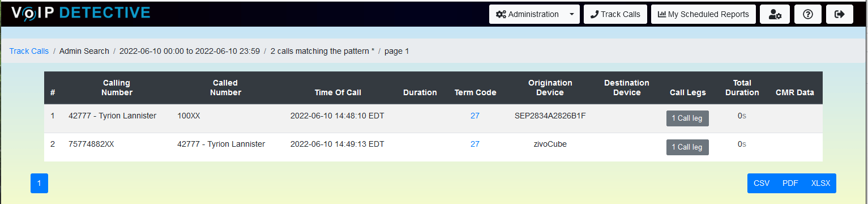The height and width of the screenshot is (204, 868).
Task: Select the row for caller 75774882XX
Action: (433, 147)
